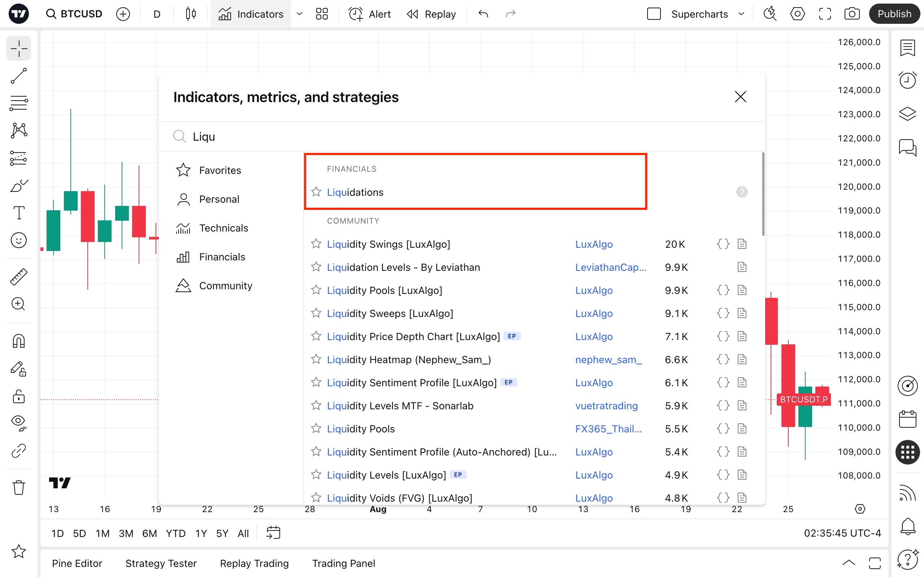Viewport: 924px width, 577px height.
Task: Switch to the Technicals category
Action: tap(223, 228)
